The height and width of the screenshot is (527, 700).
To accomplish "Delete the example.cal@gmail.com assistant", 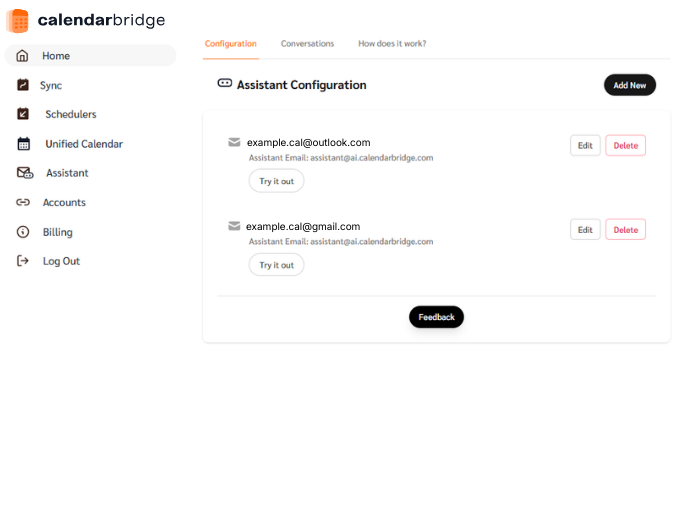I will [x=625, y=230].
